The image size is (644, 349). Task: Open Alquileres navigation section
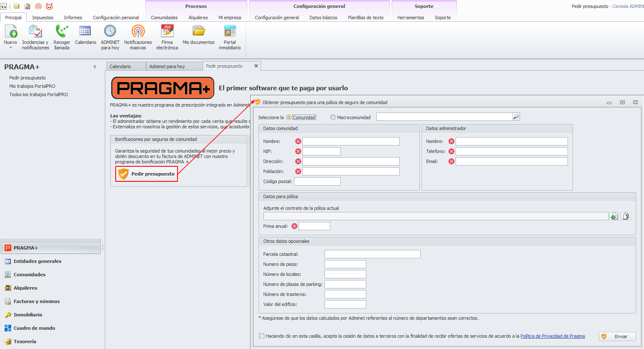click(51, 288)
